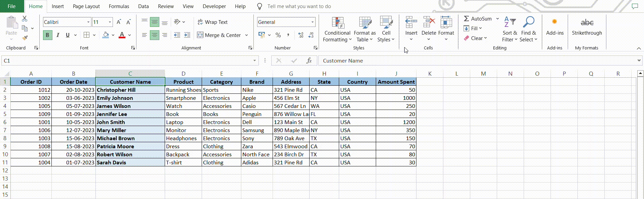Click the Insert Function fx icon

pyautogui.click(x=309, y=61)
